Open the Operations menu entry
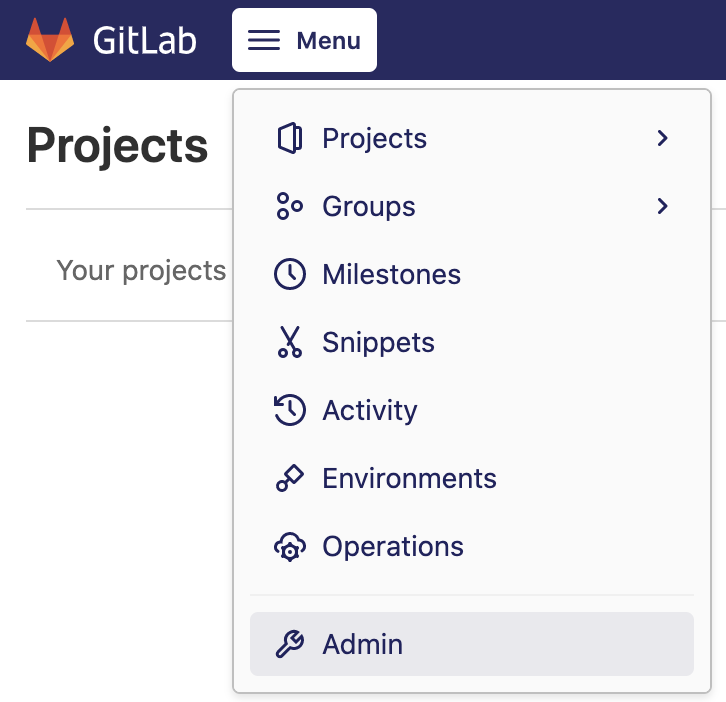726x702 pixels. pos(392,547)
